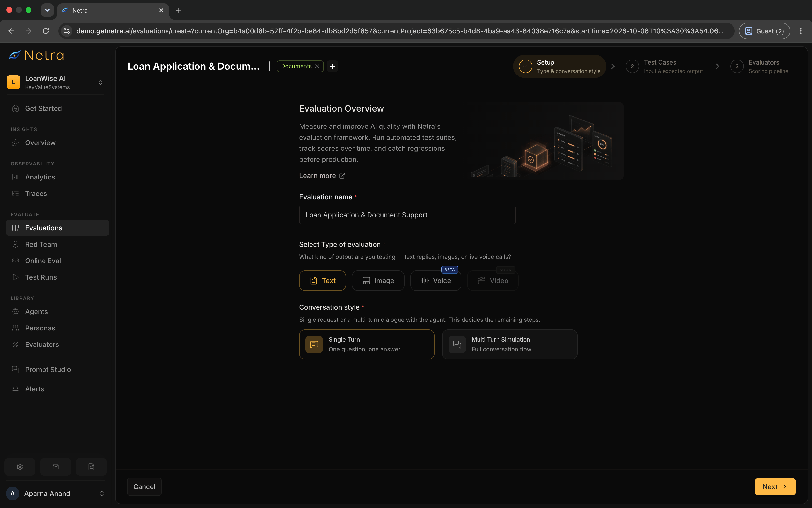Open the settings gear icon in sidebar footer
Image resolution: width=812 pixels, height=508 pixels.
(x=20, y=467)
